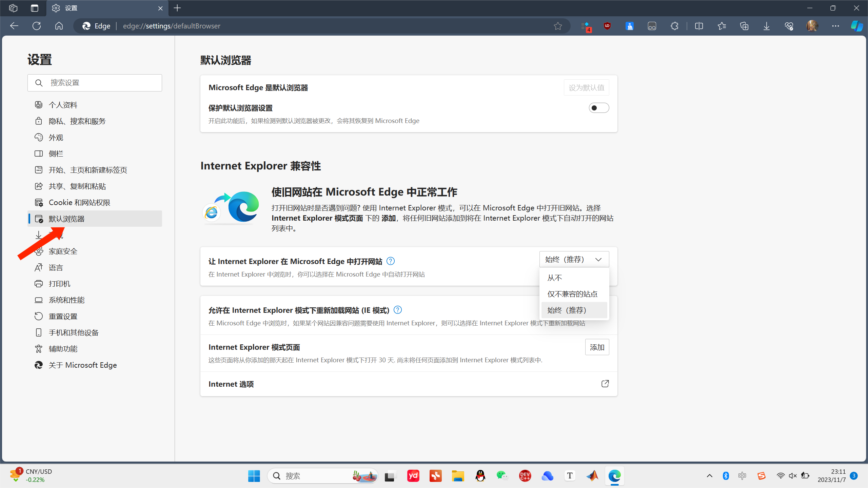Open 共享、复制和粘贴 section
Screen dimensions: 868x488
pyautogui.click(x=95, y=186)
